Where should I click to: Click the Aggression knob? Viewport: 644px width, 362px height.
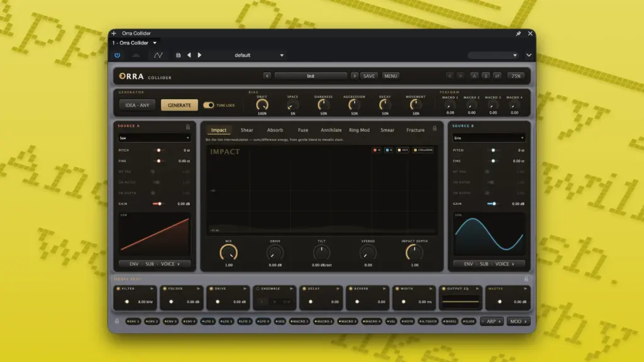pyautogui.click(x=354, y=105)
